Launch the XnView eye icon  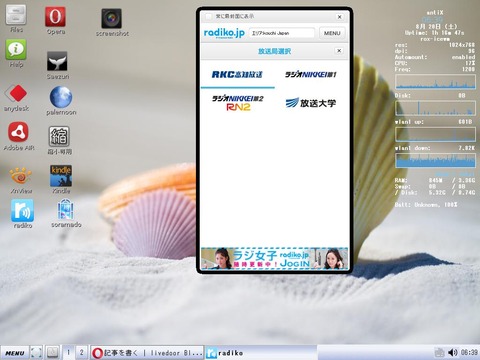click(21, 176)
